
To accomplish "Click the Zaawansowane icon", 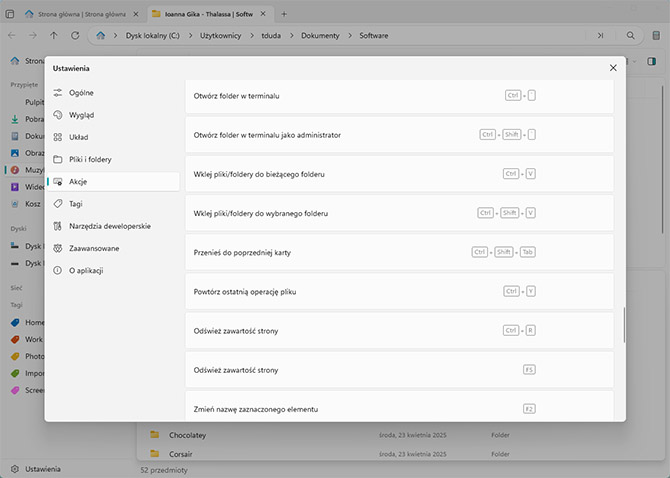I will pyautogui.click(x=58, y=248).
